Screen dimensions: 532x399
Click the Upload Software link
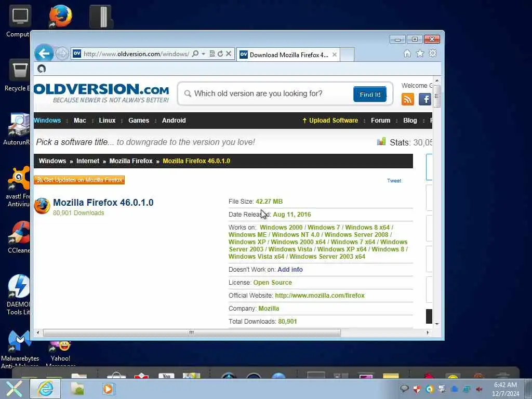[x=330, y=121]
